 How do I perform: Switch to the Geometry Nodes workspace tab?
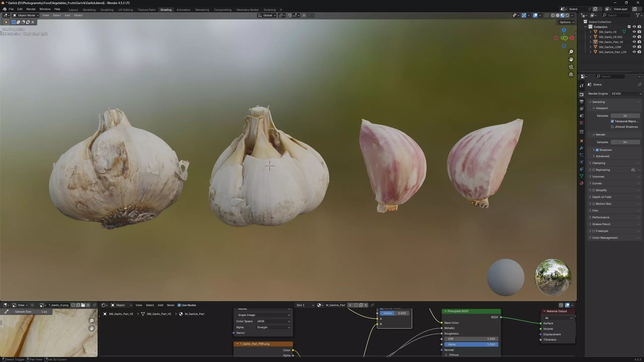point(247,10)
